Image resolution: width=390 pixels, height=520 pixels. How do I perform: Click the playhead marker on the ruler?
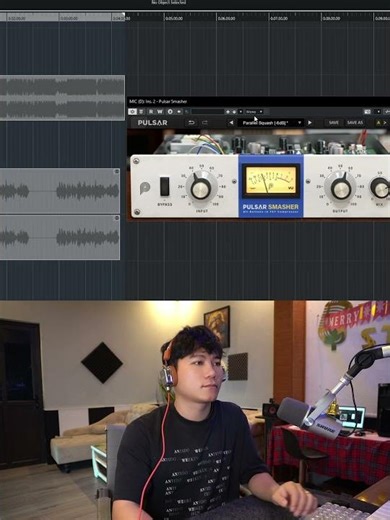(x=124, y=15)
